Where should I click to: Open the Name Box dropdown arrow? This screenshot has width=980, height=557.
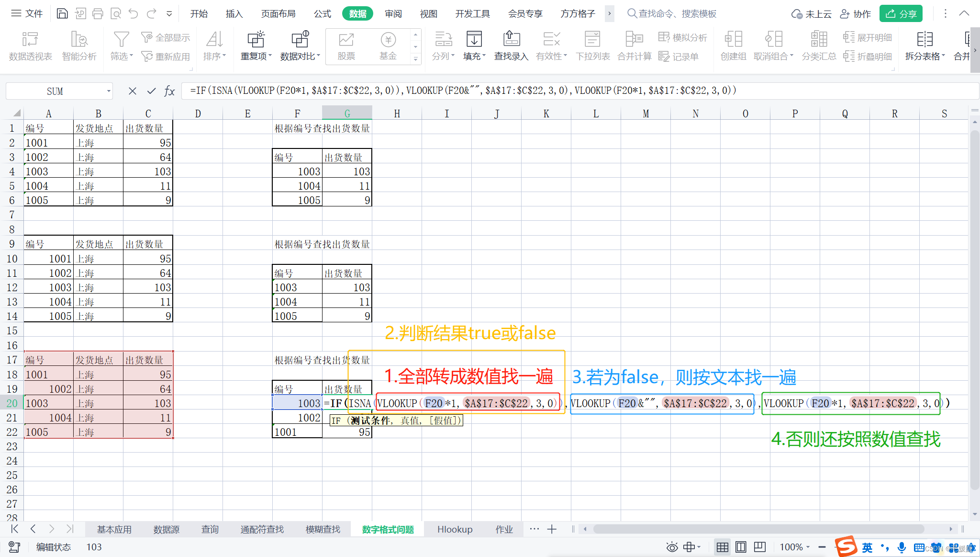(x=109, y=91)
